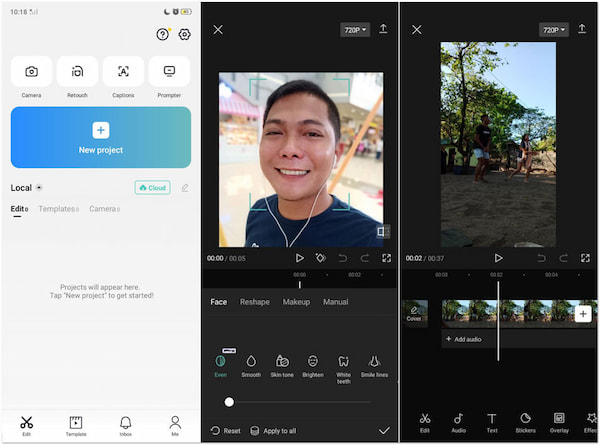Open the Retouch tool
The width and height of the screenshot is (600, 445).
[x=77, y=72]
